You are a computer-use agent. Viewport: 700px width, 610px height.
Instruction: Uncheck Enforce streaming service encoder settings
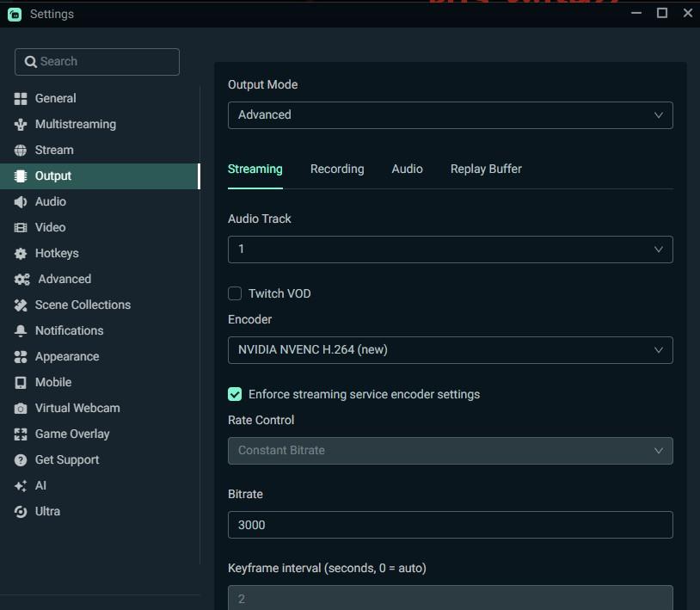tap(235, 394)
